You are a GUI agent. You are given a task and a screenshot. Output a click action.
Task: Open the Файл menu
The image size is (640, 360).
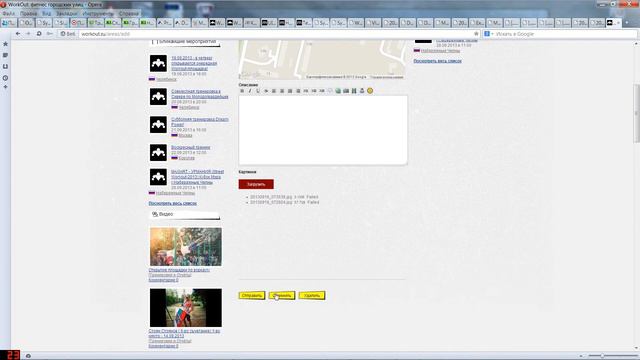pyautogui.click(x=9, y=13)
